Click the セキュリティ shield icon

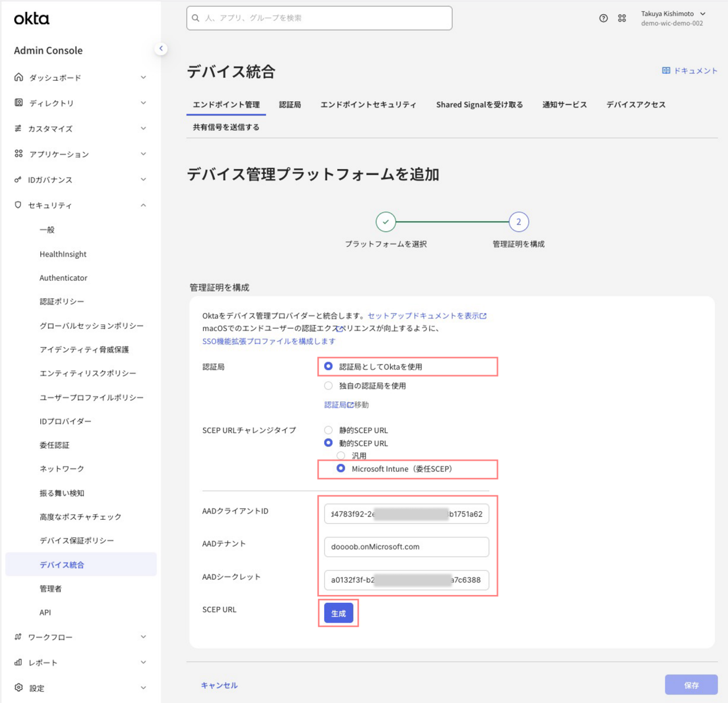point(18,205)
